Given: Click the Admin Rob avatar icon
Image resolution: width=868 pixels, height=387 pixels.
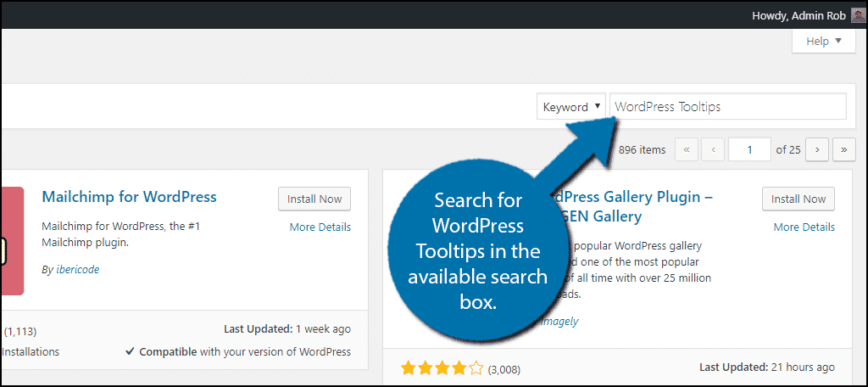Looking at the screenshot, I should point(859,14).
